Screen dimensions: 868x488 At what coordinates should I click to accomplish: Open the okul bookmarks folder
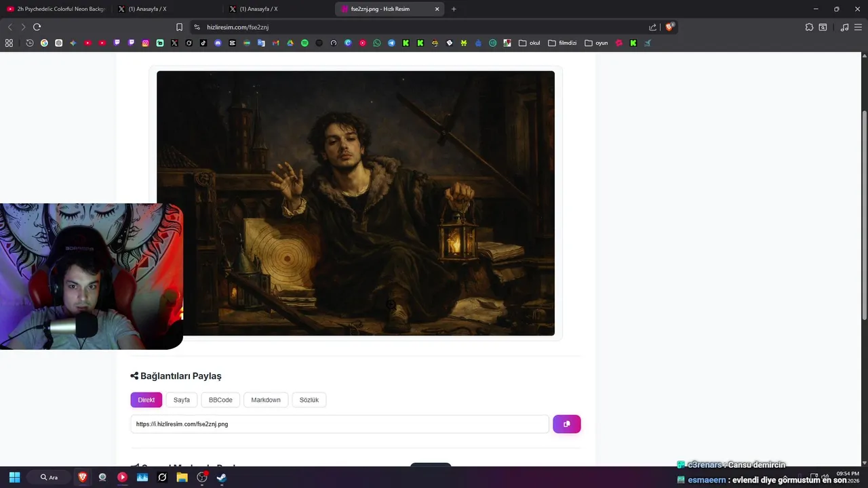tap(530, 43)
